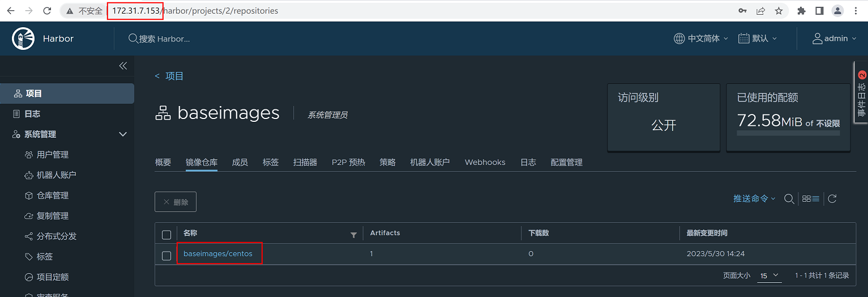Open the language dropdown 中文简体

(701, 39)
